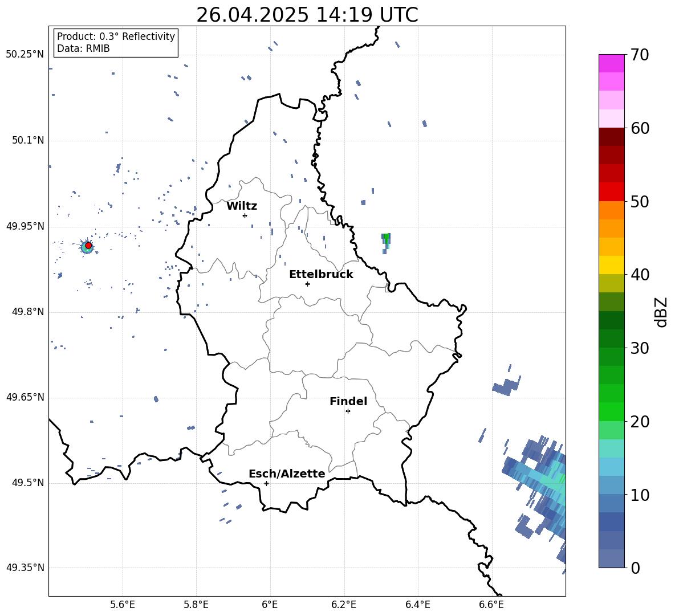The height and width of the screenshot is (616, 675).
Task: Click the dBZ colorbar axis label
Action: [661, 312]
